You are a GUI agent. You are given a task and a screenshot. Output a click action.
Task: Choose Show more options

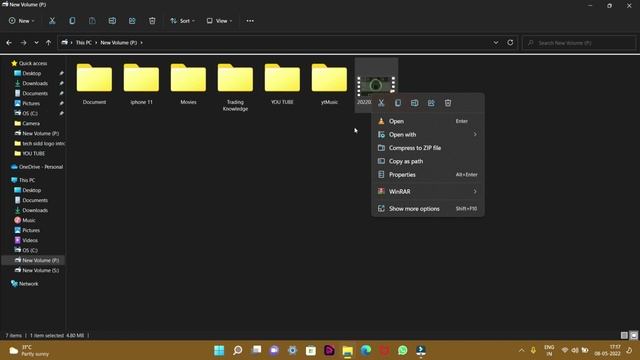click(427, 209)
